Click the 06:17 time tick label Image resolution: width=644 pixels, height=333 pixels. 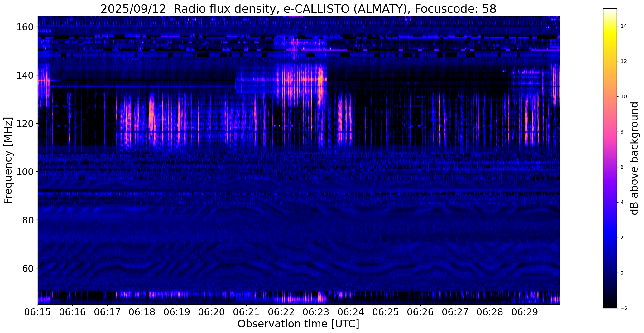(107, 312)
